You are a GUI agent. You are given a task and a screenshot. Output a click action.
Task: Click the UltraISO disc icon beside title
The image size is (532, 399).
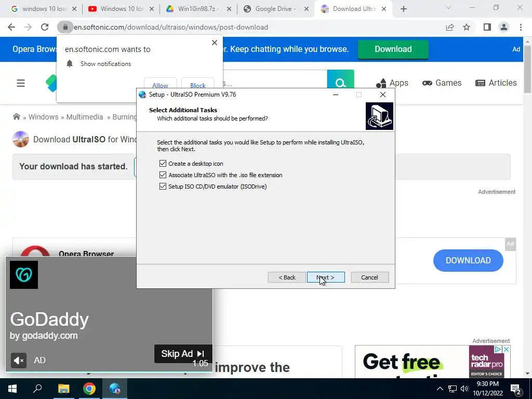pos(21,139)
